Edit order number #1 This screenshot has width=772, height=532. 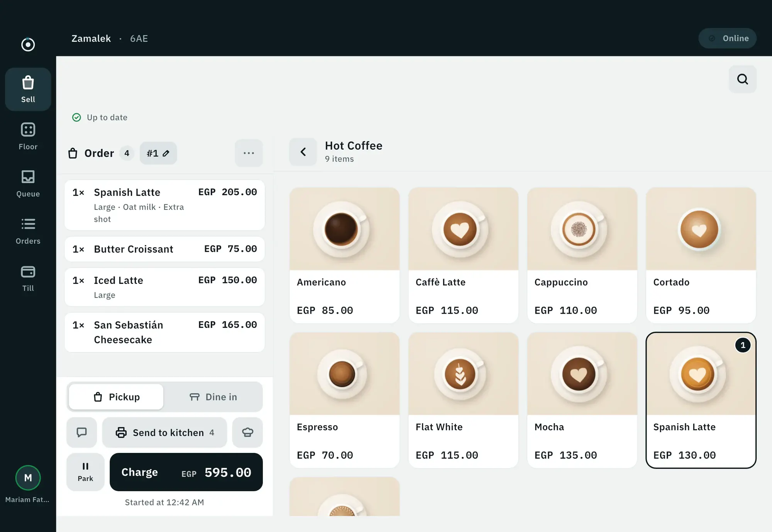tap(158, 153)
